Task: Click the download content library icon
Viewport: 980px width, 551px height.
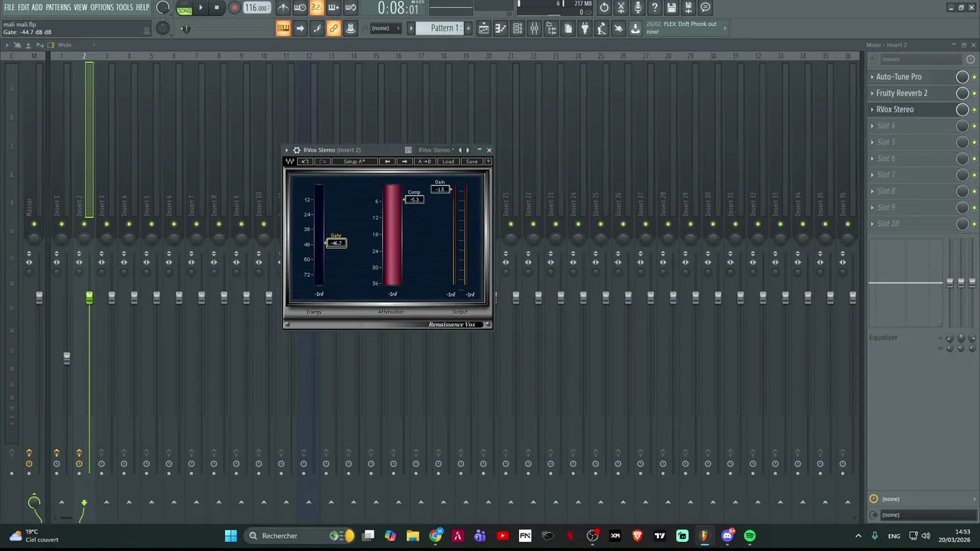Action: pyautogui.click(x=635, y=28)
